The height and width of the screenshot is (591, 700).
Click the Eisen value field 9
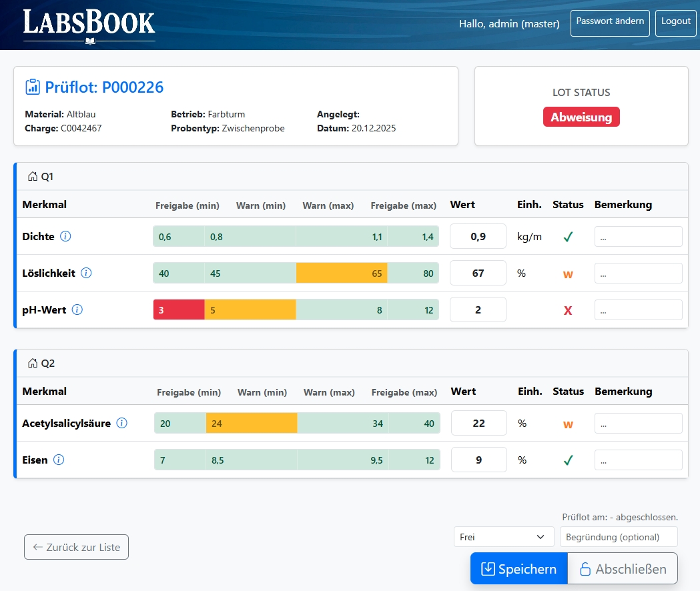479,460
